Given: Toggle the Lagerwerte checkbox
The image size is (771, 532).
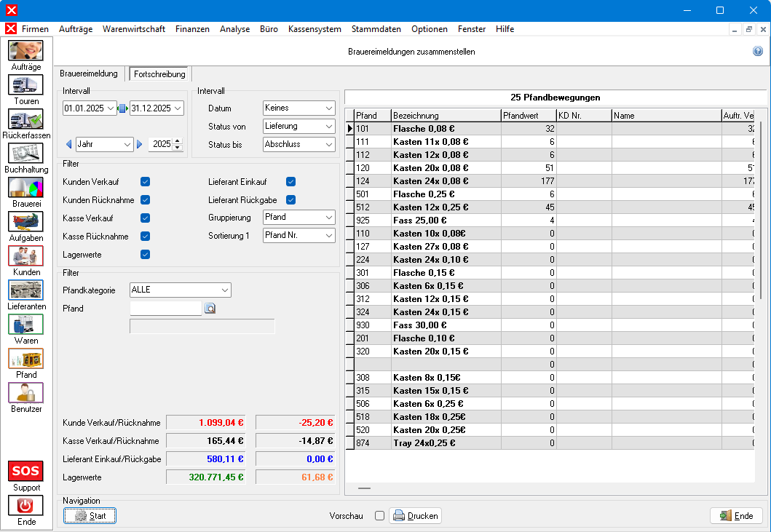Looking at the screenshot, I should (x=145, y=255).
